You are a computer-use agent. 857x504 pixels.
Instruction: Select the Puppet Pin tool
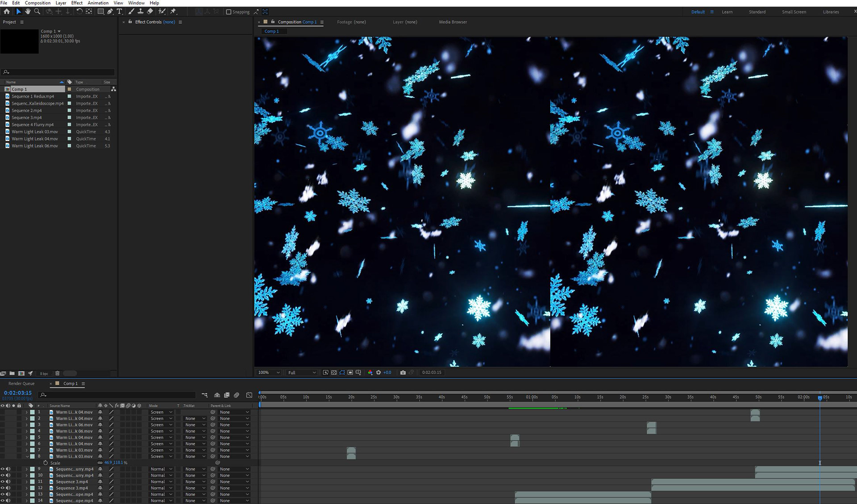[x=173, y=12]
